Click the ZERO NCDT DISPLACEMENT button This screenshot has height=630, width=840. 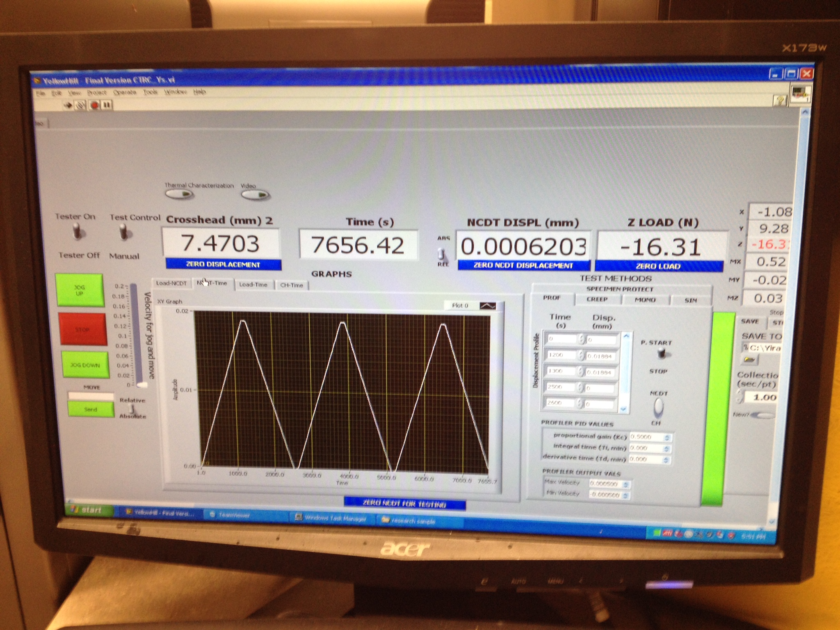point(523,265)
